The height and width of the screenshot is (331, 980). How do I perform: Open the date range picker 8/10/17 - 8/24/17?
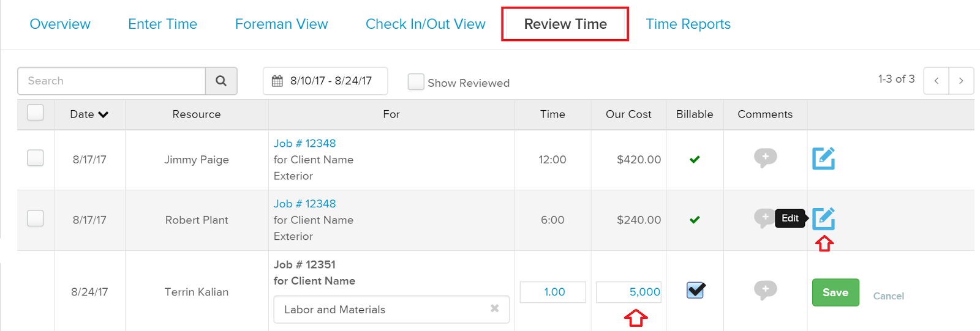[325, 81]
